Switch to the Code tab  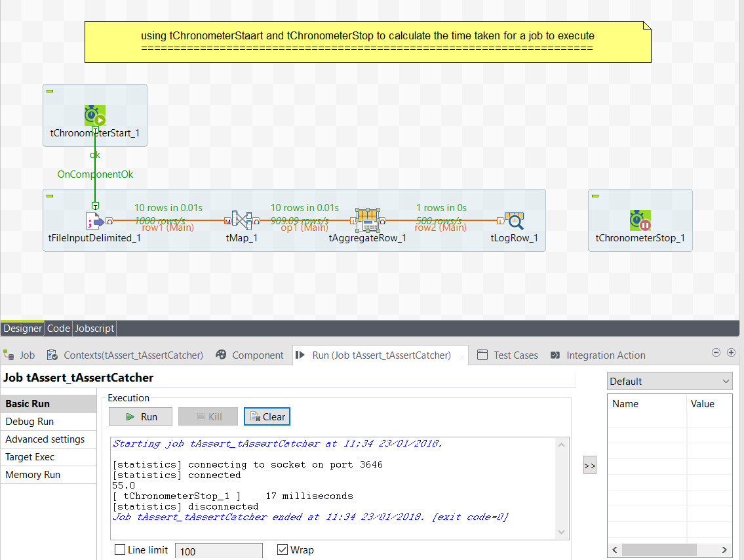pos(58,328)
